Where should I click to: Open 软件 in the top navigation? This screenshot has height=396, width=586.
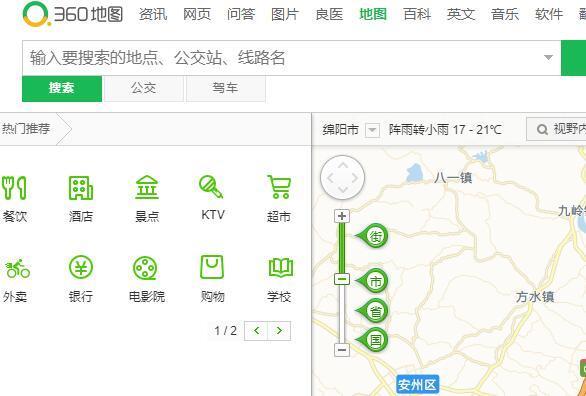click(x=549, y=15)
